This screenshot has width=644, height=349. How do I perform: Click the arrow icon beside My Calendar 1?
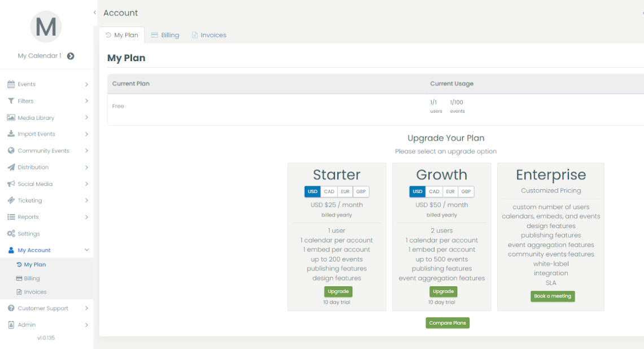[71, 56]
